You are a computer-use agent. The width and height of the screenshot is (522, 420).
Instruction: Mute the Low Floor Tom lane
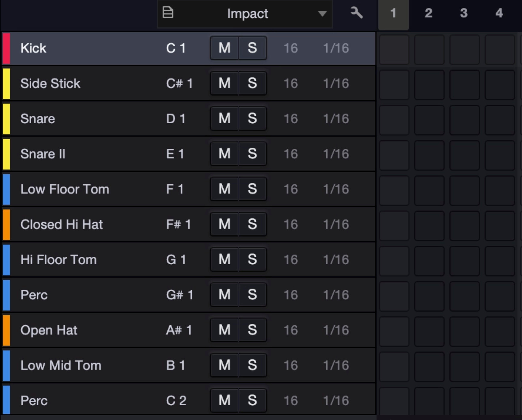224,189
